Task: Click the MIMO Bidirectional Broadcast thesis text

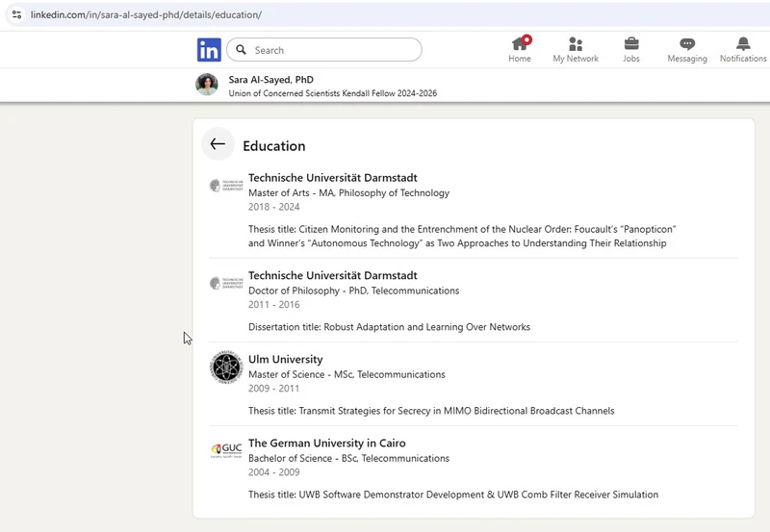Action: 431,411
